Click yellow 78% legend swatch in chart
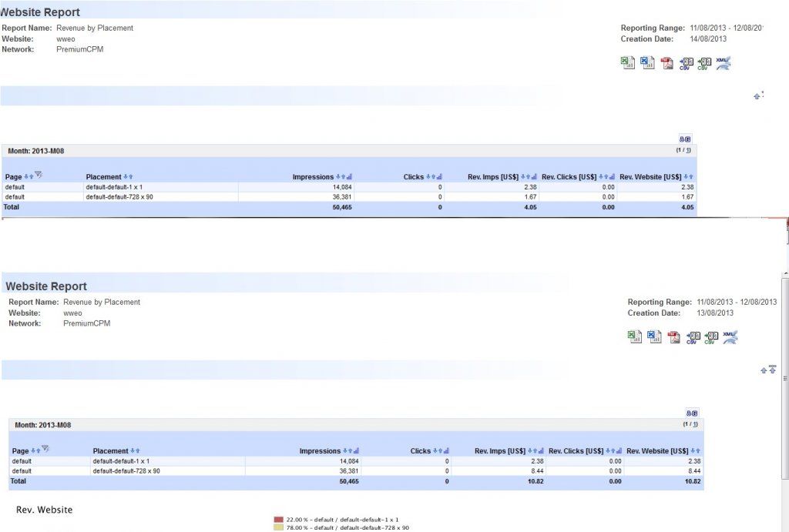Image resolution: width=789 pixels, height=532 pixels. pyautogui.click(x=278, y=528)
